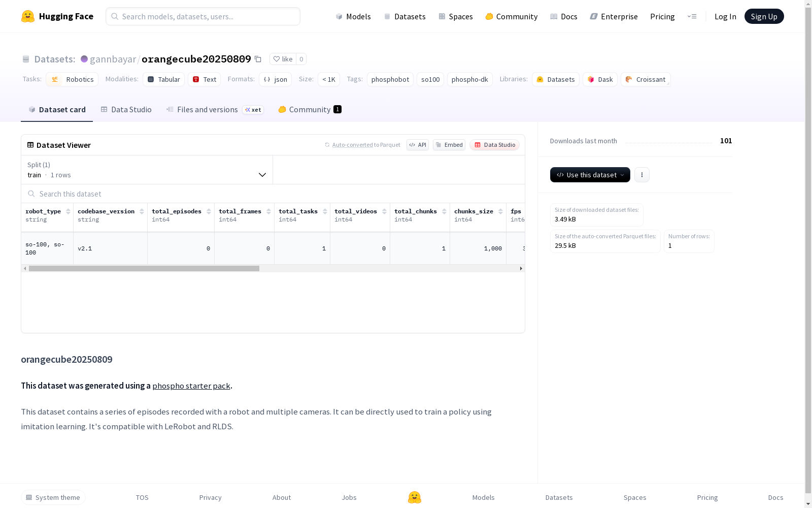The width and height of the screenshot is (812, 508).
Task: Expand the Use this dataset dropdown
Action: click(590, 175)
